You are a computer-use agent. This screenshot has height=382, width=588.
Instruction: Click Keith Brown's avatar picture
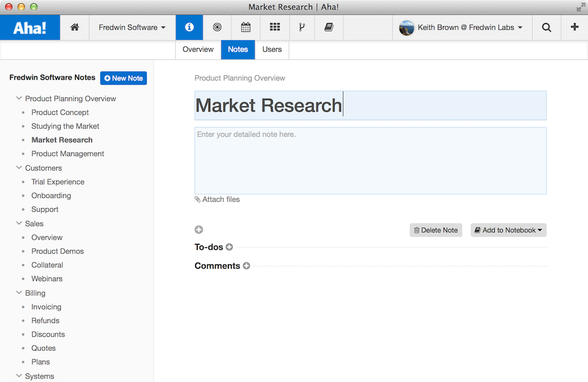pos(407,28)
